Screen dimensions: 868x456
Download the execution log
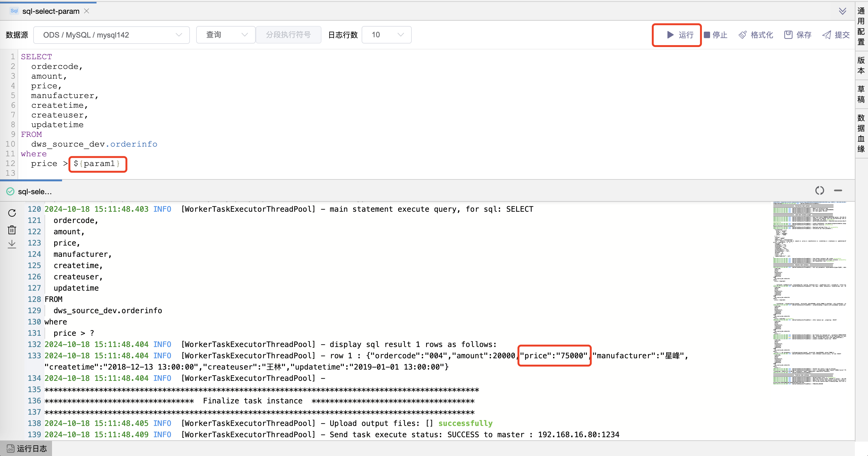point(12,244)
